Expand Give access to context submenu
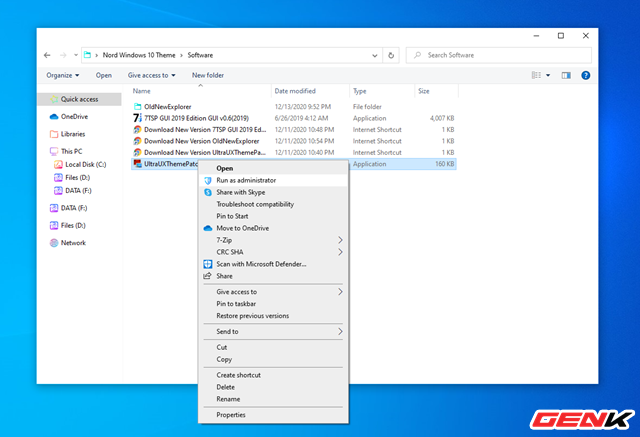Screen dimensions: 640x437 (x=273, y=292)
